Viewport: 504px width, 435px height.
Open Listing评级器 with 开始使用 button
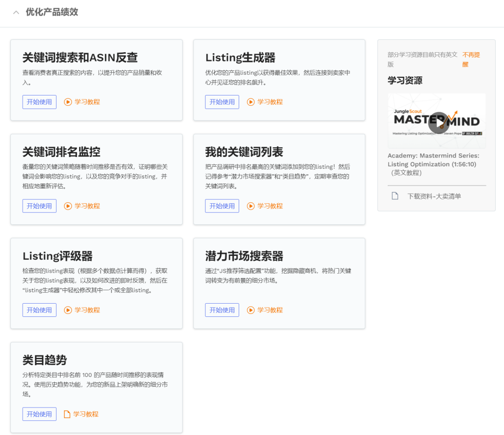click(39, 310)
